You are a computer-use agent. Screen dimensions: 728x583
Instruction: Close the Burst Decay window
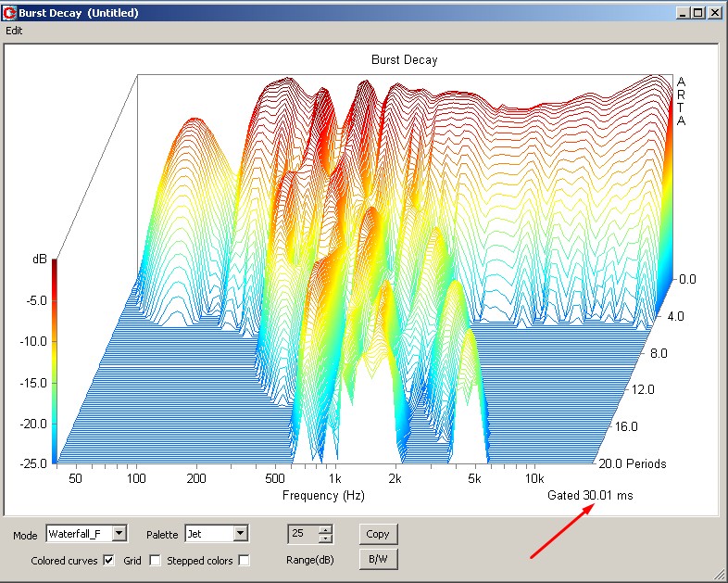(x=714, y=13)
